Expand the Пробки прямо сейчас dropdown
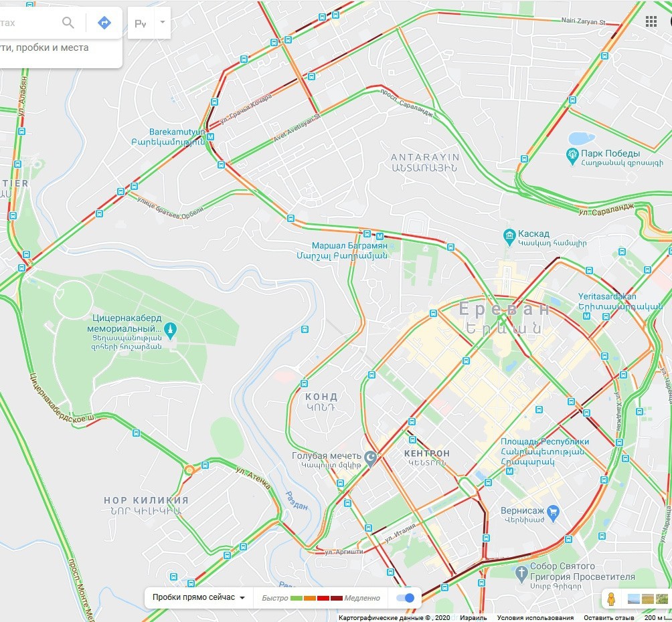This screenshot has width=672, height=622. click(199, 597)
